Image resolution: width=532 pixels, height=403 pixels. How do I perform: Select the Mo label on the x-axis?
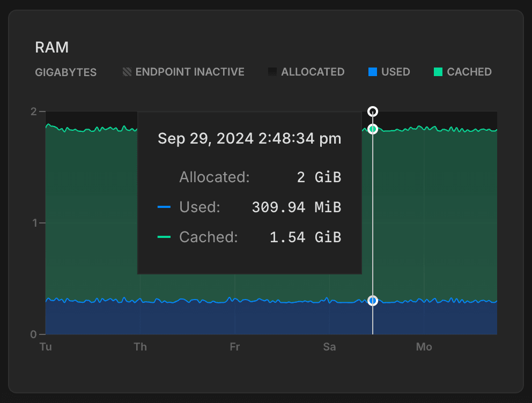coord(424,347)
